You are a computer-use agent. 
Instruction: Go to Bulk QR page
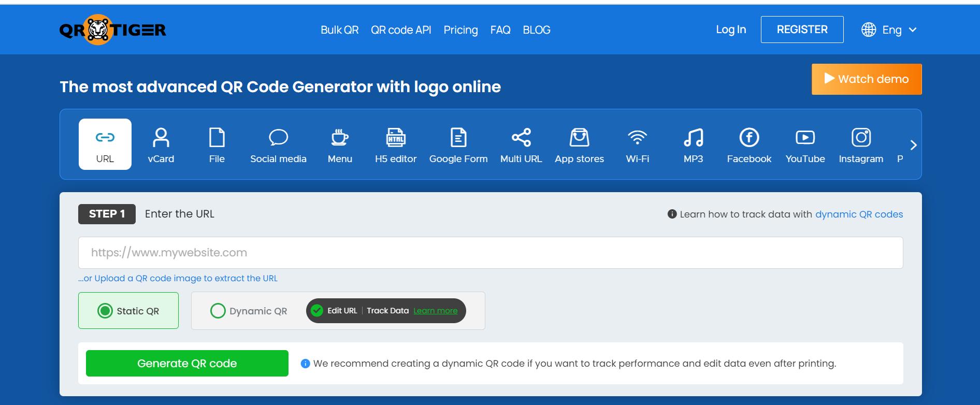pos(339,30)
